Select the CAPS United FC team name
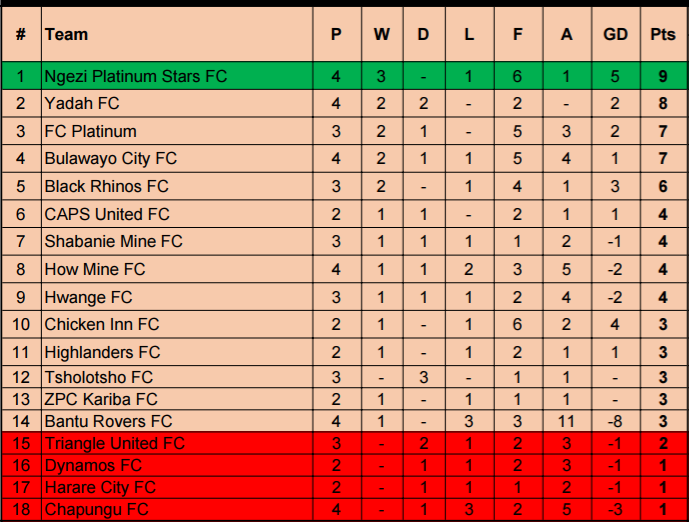The height and width of the screenshot is (524, 689). 107,214
